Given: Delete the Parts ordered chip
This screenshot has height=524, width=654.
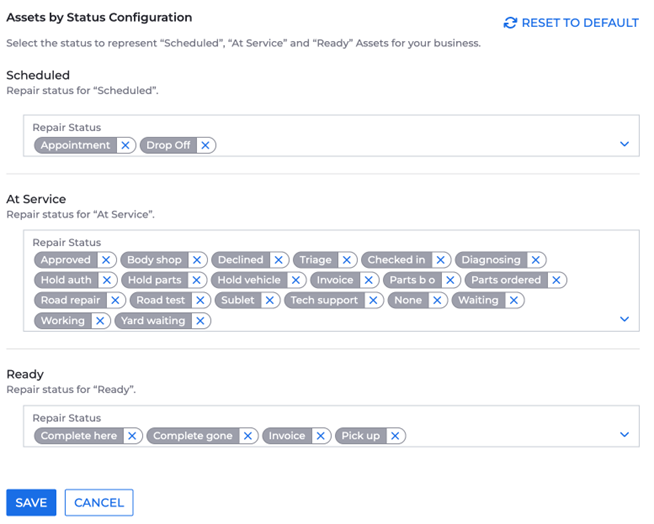Looking at the screenshot, I should coord(556,280).
